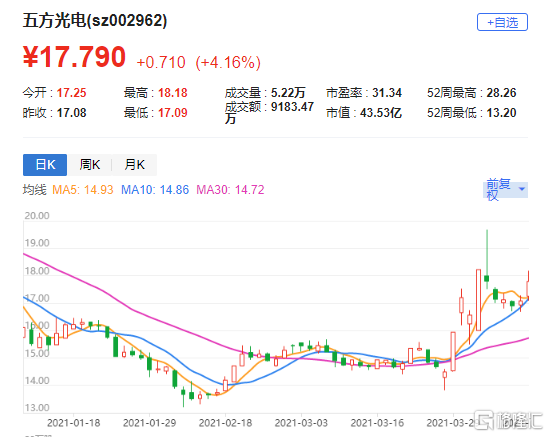Viewport: 549px width, 437px height.
Task: Select the 成交额 value 9183.47
Action: [x=292, y=106]
